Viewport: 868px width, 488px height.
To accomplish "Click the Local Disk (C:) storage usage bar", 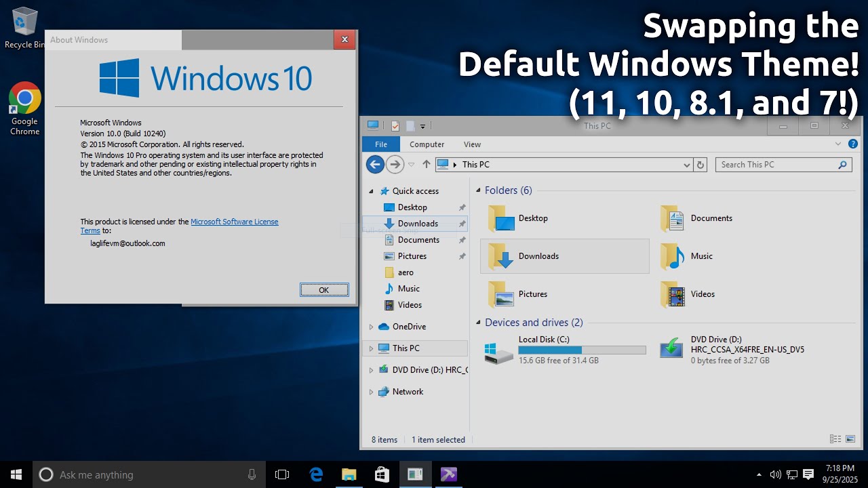I will (582, 350).
